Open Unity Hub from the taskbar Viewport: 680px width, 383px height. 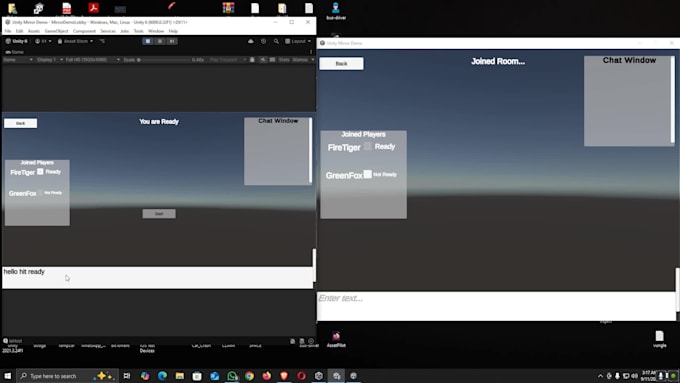(x=319, y=376)
